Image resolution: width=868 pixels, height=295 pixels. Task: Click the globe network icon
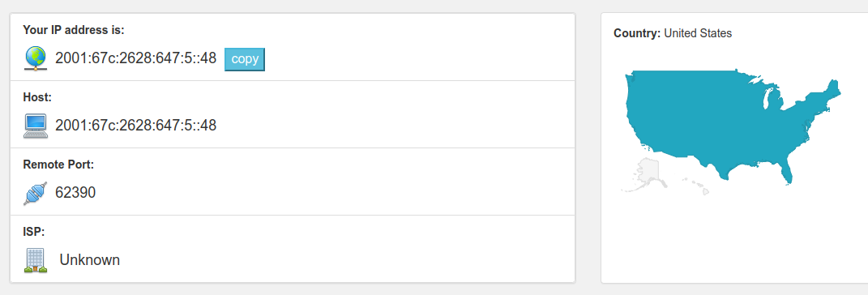pyautogui.click(x=36, y=58)
